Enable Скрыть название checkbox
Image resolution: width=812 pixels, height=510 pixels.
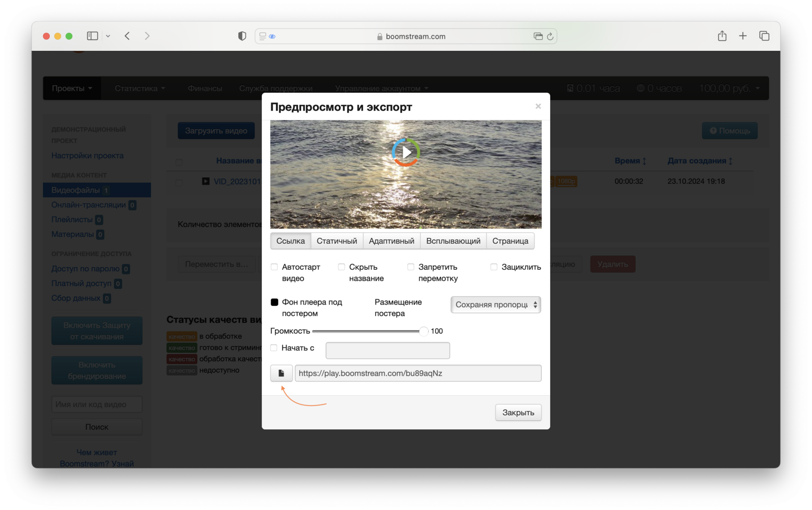pyautogui.click(x=342, y=267)
